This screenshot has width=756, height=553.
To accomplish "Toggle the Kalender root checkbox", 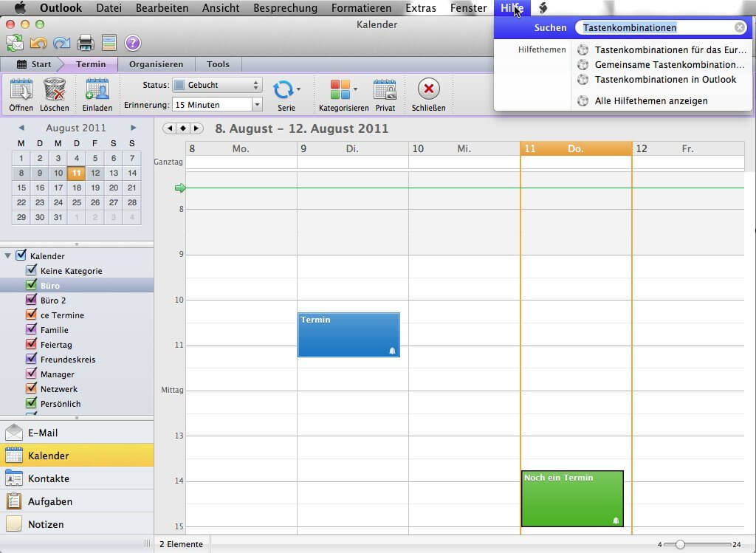I will pyautogui.click(x=21, y=255).
